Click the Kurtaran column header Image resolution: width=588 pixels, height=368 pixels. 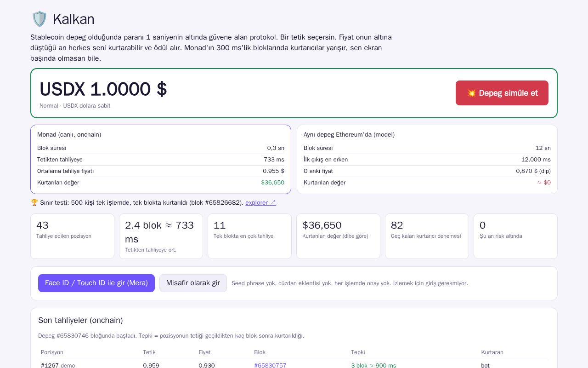click(492, 352)
